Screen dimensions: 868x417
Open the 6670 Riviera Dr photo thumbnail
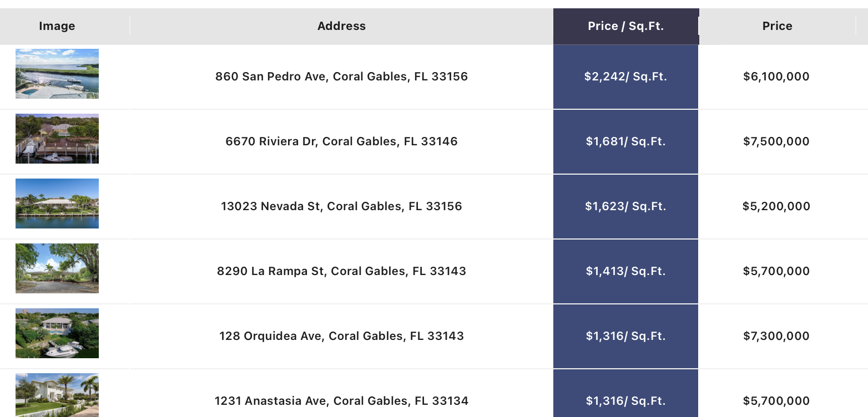[57, 139]
